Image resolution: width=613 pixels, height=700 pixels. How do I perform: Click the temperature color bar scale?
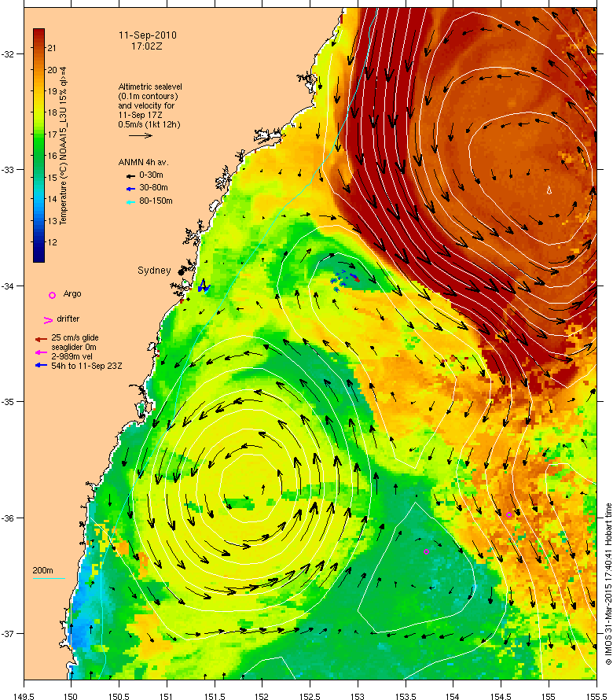(x=39, y=146)
